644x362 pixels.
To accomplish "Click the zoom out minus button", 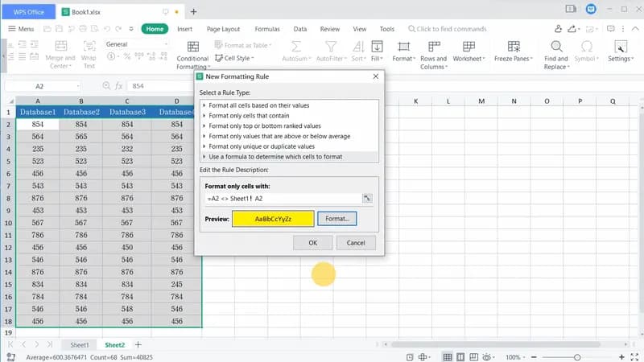I will [x=534, y=357].
